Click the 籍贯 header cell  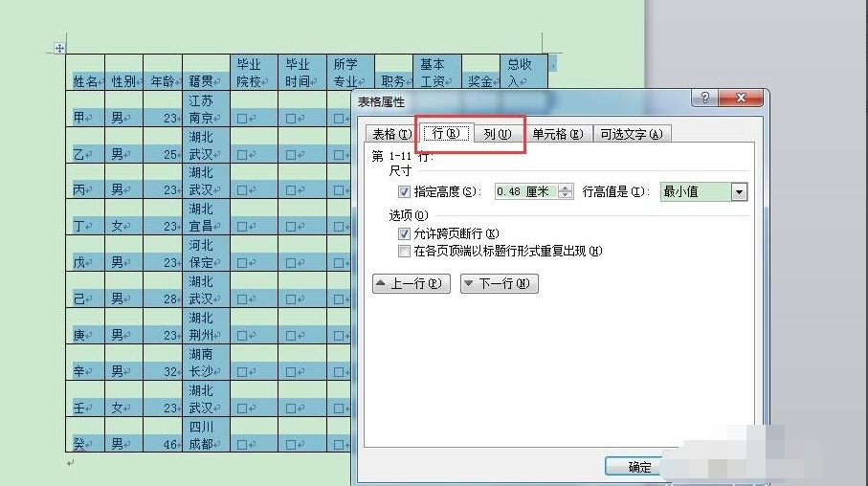pos(206,72)
